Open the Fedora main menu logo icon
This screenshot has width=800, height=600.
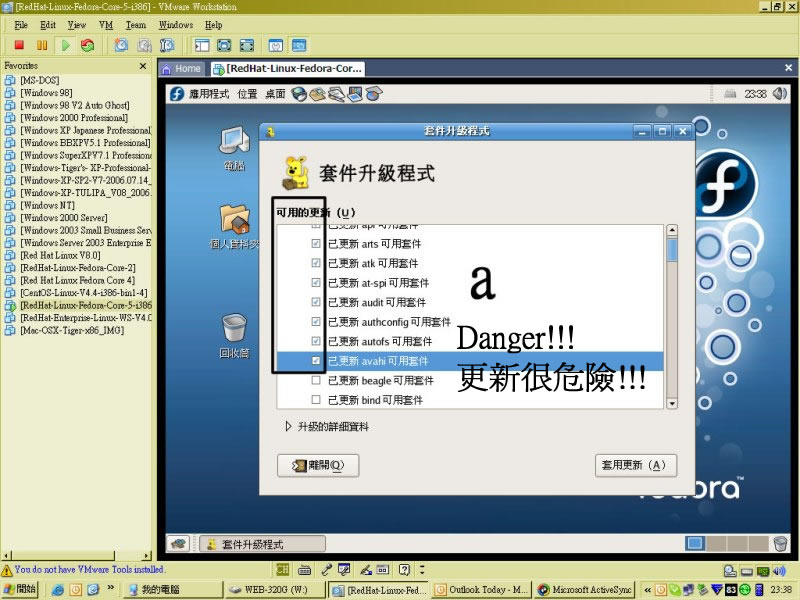[x=177, y=94]
